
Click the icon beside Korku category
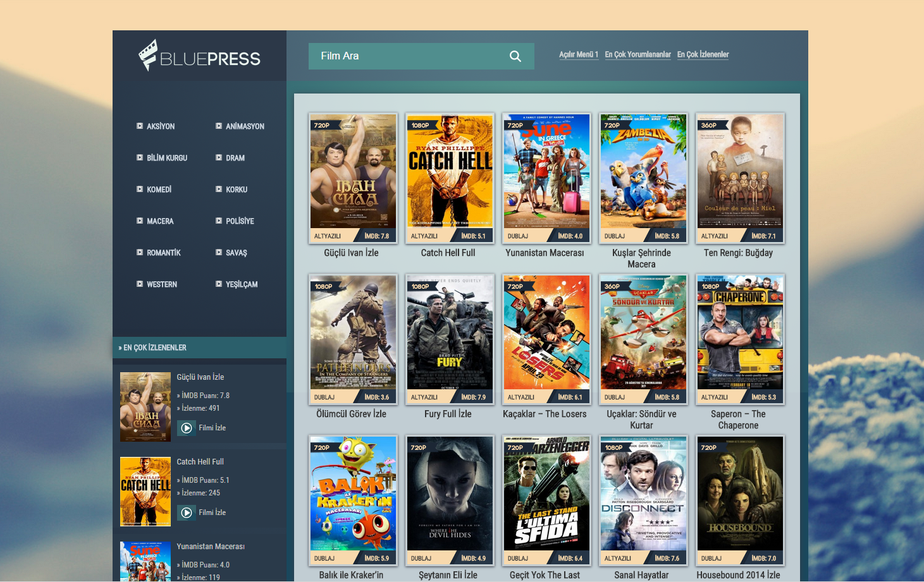(219, 189)
